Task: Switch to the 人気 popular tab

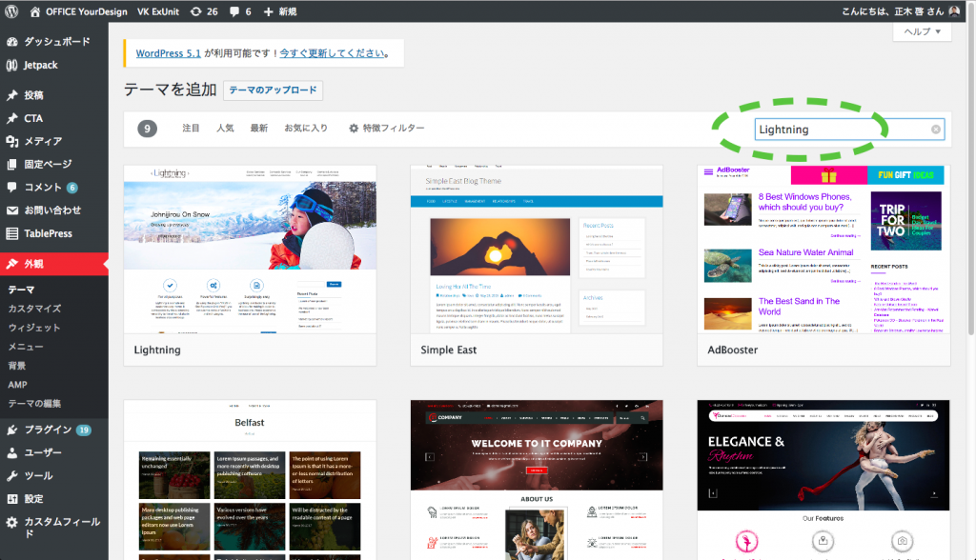Action: point(225,129)
